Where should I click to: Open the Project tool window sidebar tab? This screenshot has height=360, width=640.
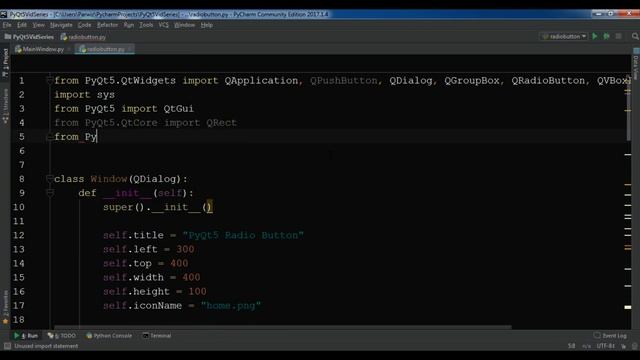pos(5,62)
